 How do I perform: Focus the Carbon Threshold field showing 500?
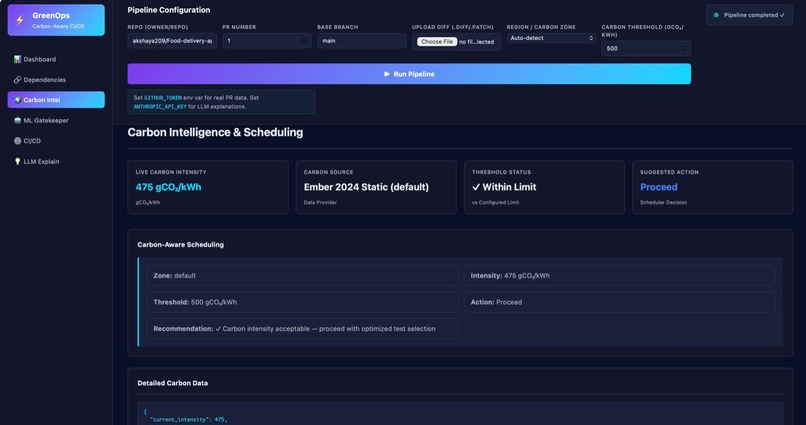coord(646,48)
